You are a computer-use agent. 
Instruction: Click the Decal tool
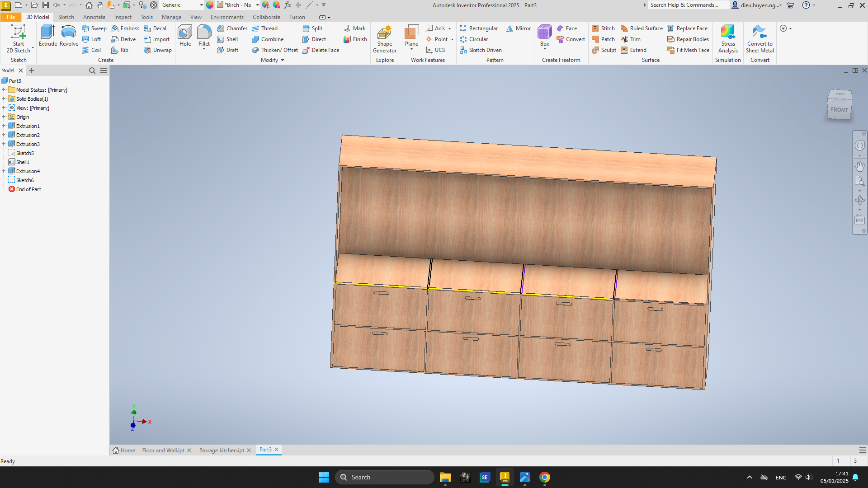point(155,28)
